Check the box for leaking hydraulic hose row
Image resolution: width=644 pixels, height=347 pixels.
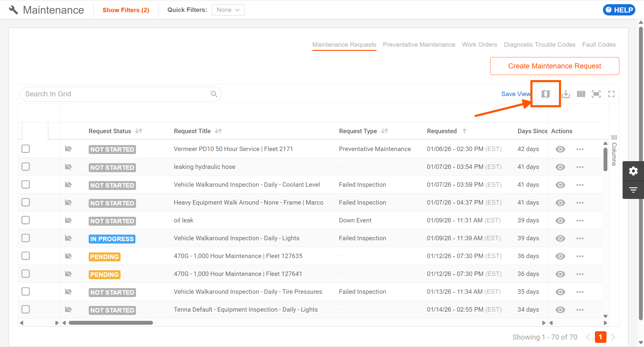pos(26,167)
